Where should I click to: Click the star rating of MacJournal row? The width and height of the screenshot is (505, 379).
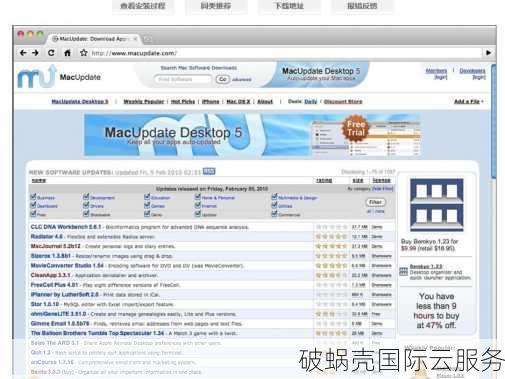coord(332,246)
